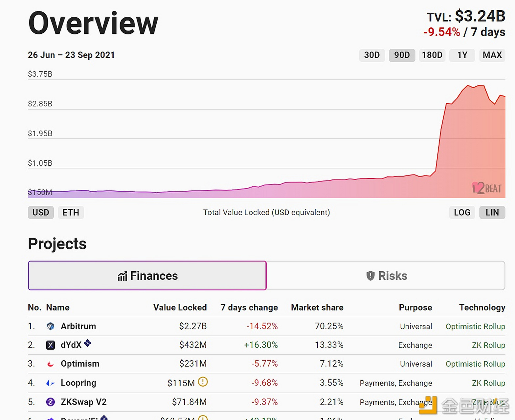Switch chart to LIN scale
515x420 pixels.
[492, 213]
